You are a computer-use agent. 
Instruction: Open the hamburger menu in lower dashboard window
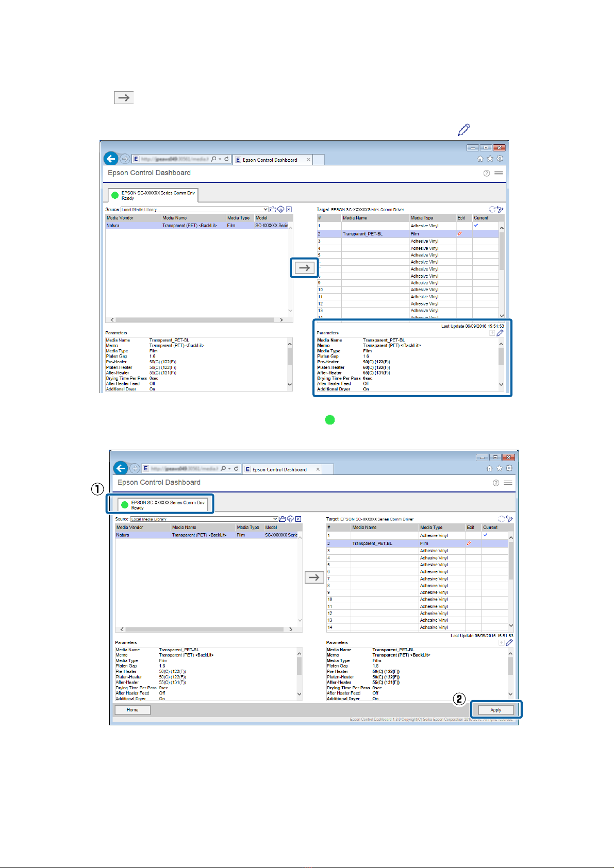click(508, 483)
